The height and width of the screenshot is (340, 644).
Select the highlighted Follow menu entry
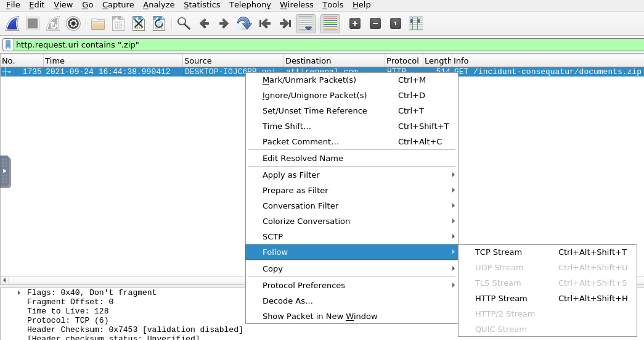[351, 252]
